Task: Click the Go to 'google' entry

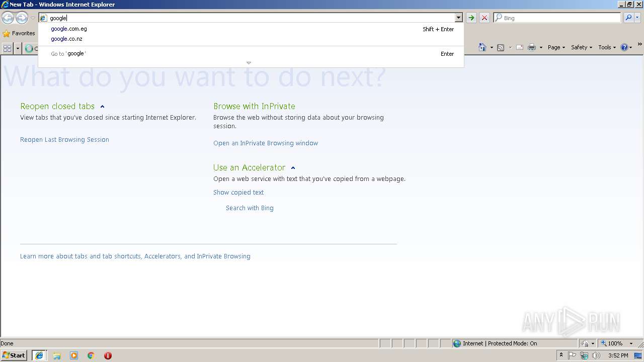Action: (x=251, y=54)
